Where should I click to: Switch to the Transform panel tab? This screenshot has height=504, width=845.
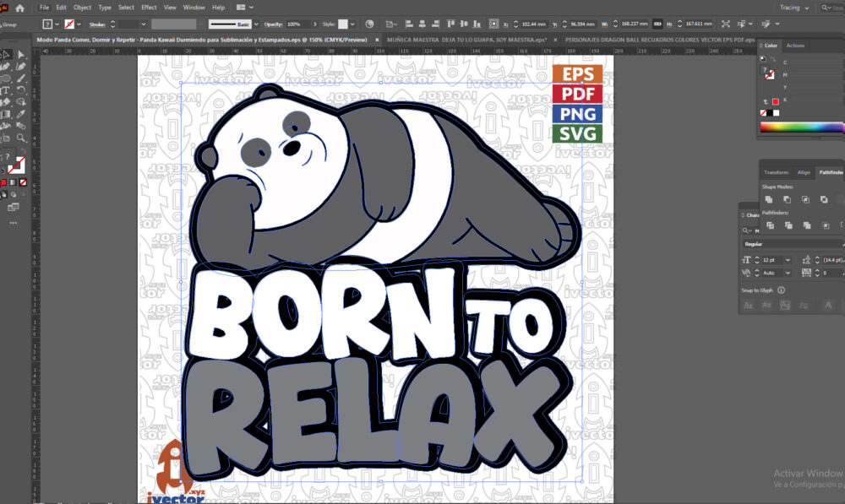tap(776, 172)
